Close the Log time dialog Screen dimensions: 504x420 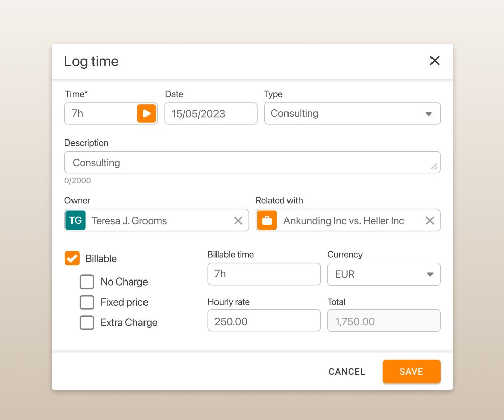tap(435, 60)
